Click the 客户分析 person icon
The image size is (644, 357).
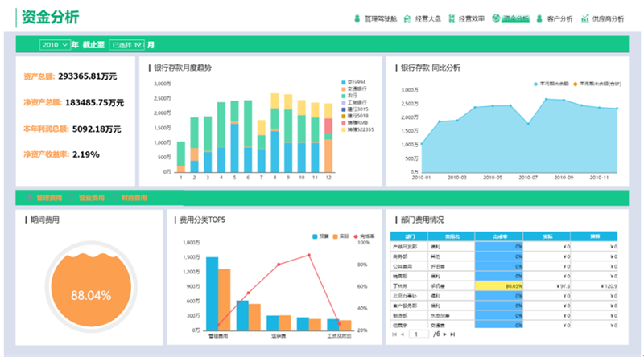pos(539,18)
